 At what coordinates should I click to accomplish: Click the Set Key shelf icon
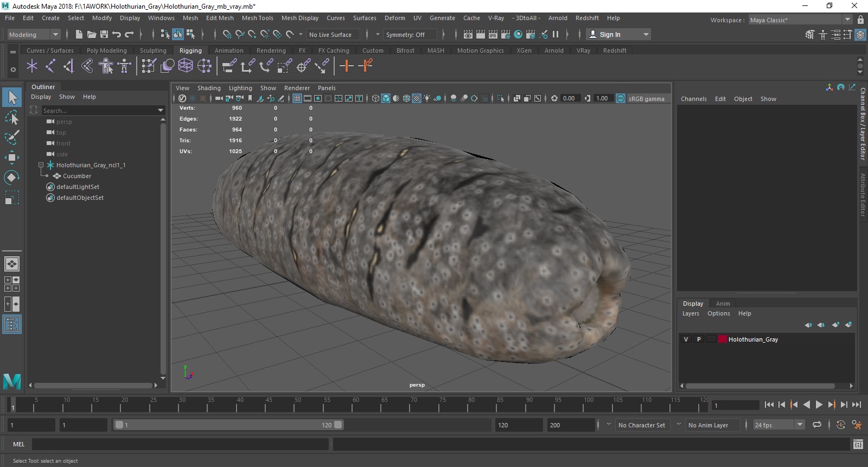pyautogui.click(x=346, y=66)
